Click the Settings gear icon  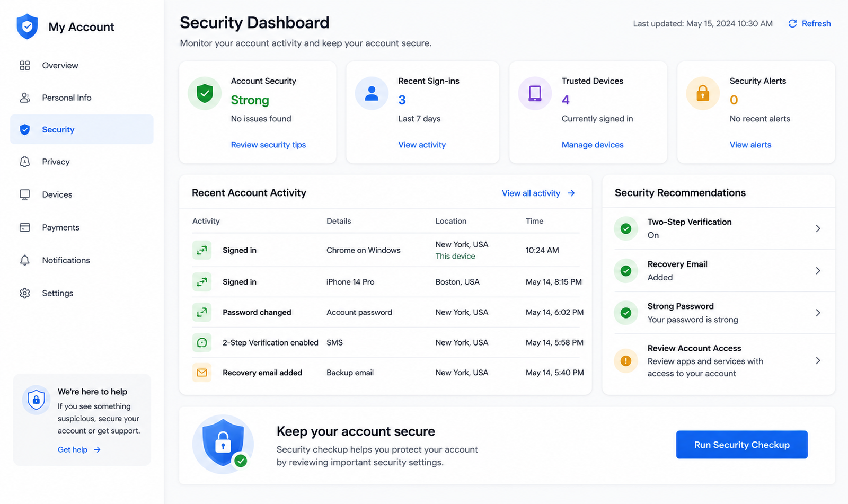pos(25,293)
